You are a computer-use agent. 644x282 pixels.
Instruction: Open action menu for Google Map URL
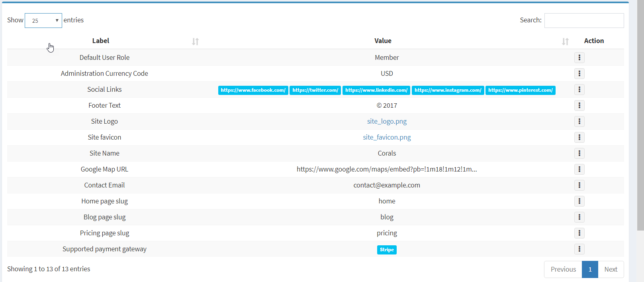point(579,170)
